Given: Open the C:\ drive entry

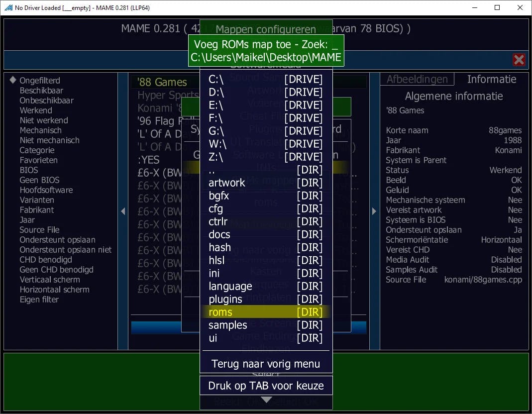Looking at the screenshot, I should click(266, 79).
